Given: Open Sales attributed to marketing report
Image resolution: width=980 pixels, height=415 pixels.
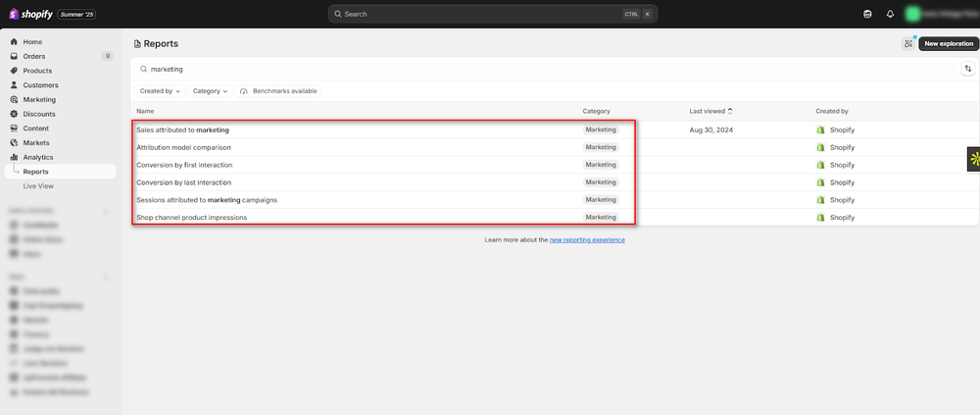Looking at the screenshot, I should 182,130.
